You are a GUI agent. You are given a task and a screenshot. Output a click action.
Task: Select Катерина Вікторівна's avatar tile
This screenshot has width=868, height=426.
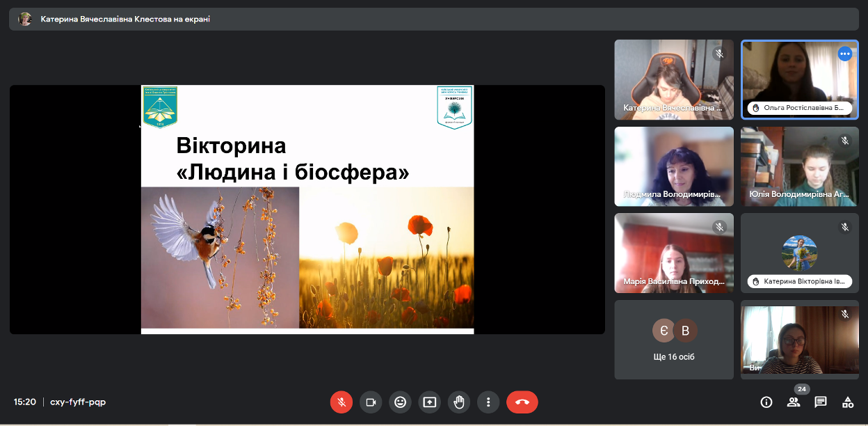(800, 253)
